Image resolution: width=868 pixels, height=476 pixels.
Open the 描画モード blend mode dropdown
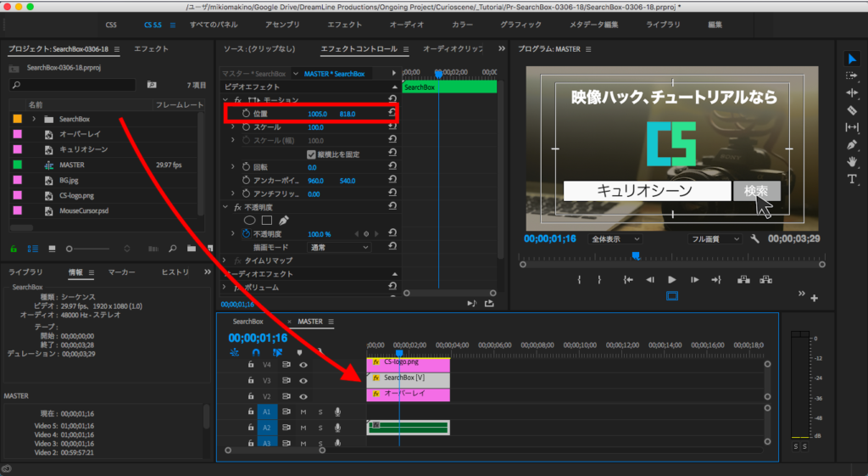[x=339, y=247]
